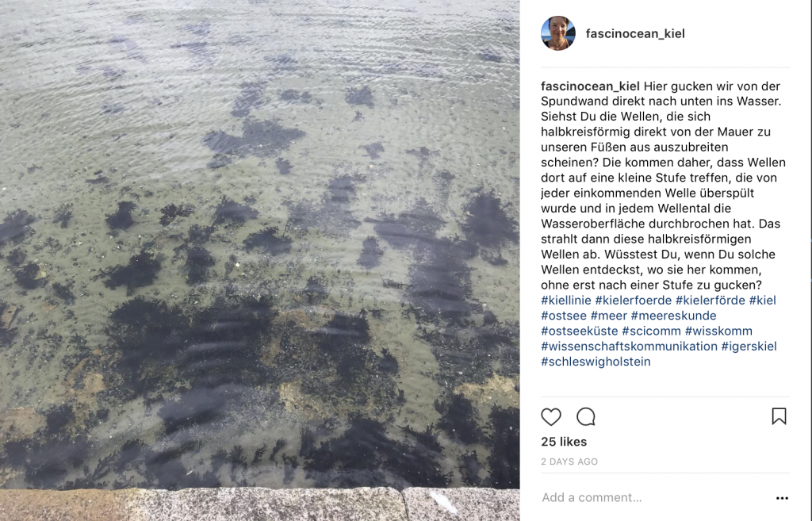The image size is (812, 521).
Task: Open hashtag #wissenschaftskommunikation
Action: pyautogui.click(x=629, y=346)
